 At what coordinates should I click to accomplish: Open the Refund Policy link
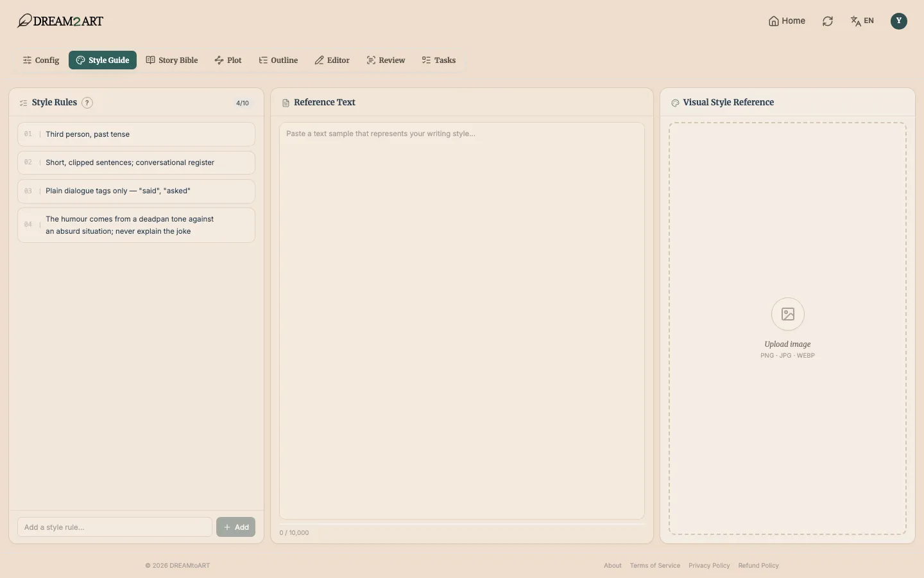pyautogui.click(x=758, y=566)
